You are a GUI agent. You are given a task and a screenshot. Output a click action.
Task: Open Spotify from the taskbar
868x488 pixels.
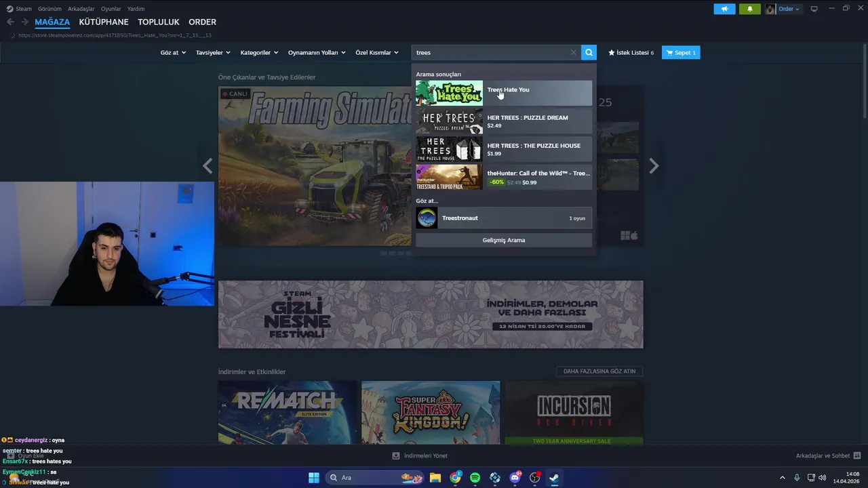(x=475, y=478)
